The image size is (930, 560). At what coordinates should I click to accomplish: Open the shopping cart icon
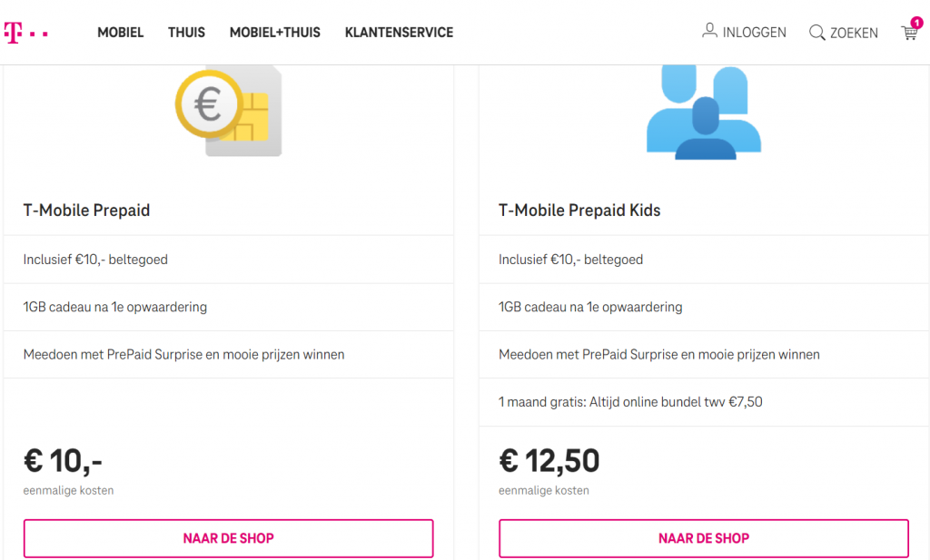point(909,34)
